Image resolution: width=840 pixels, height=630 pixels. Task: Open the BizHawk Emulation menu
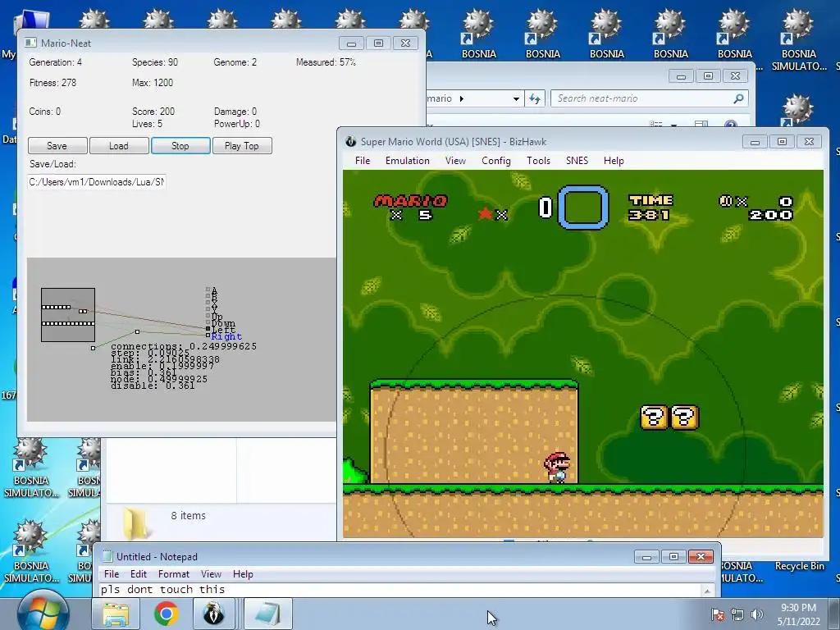click(x=408, y=161)
